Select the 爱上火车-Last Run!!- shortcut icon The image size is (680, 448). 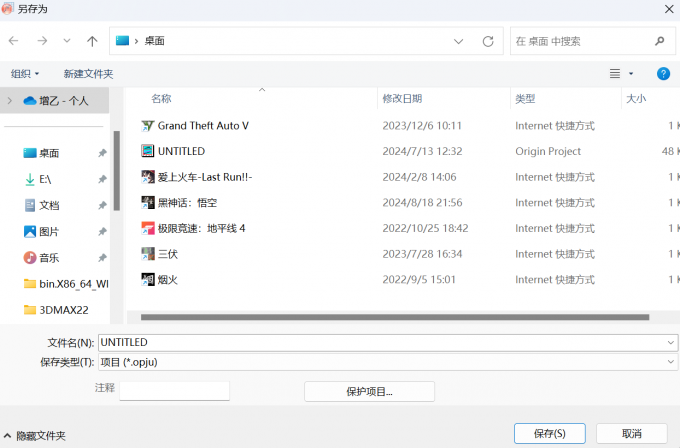click(x=148, y=177)
